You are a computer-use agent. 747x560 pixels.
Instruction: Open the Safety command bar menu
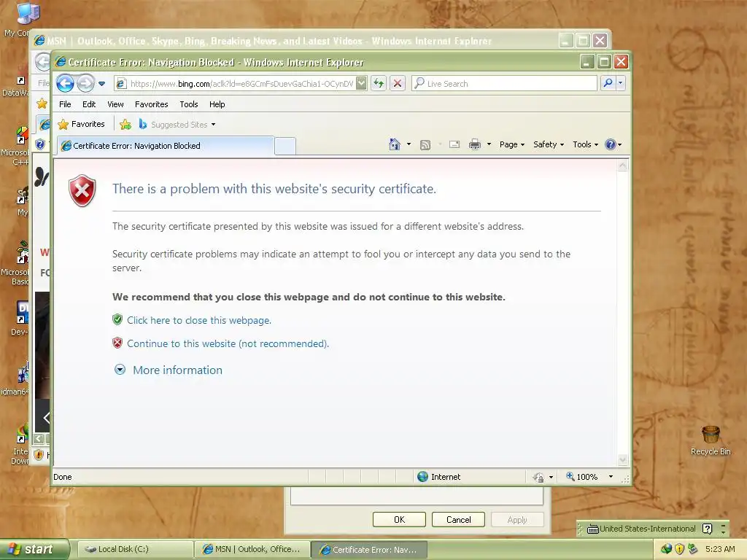[549, 144]
